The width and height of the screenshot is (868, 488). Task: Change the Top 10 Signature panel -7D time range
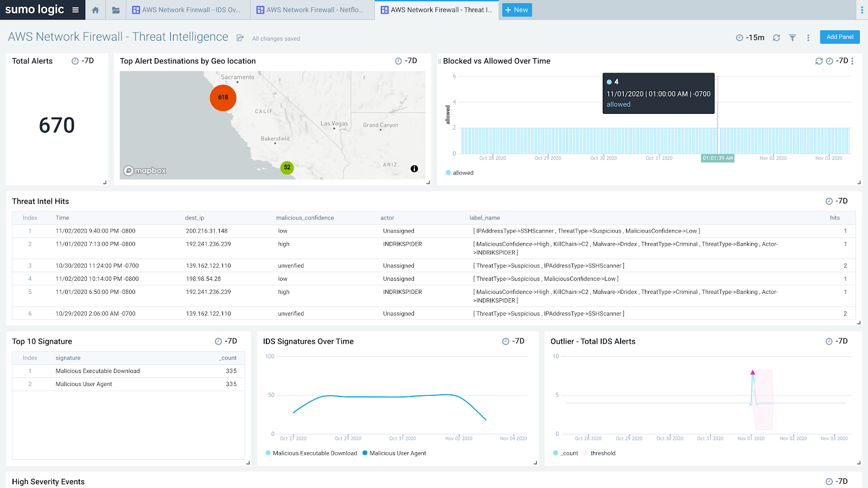pyautogui.click(x=226, y=341)
